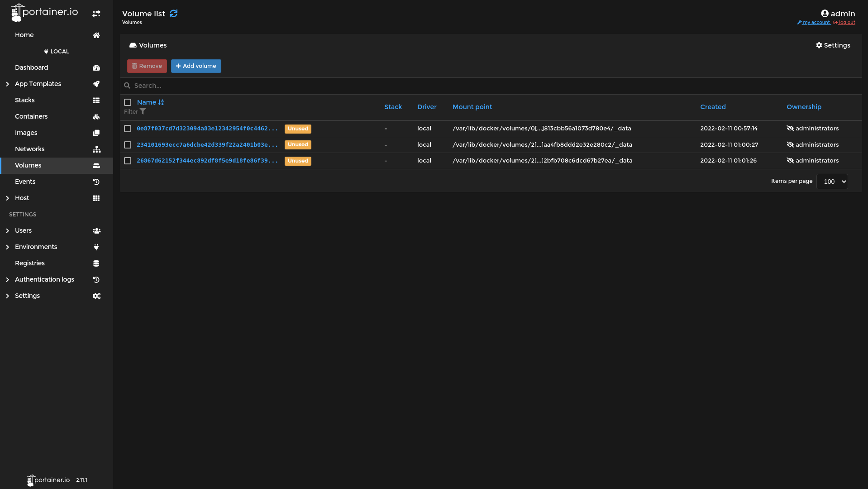The image size is (868, 489).
Task: Go to the Containers page
Action: [x=31, y=116]
